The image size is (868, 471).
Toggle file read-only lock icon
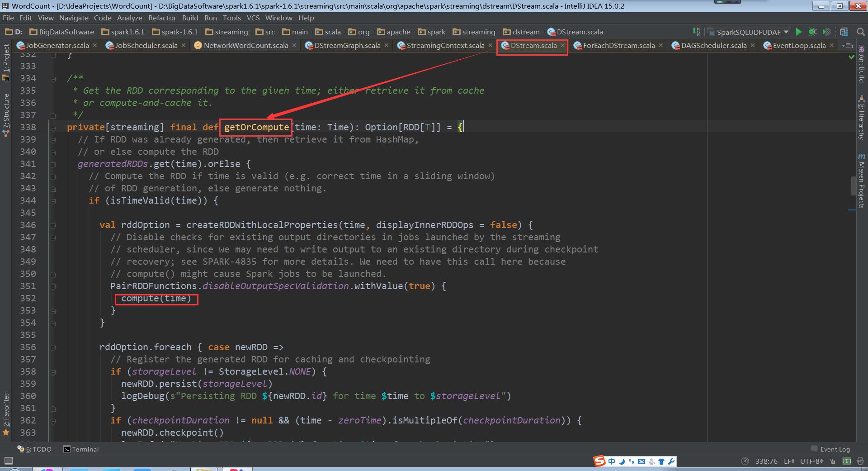coord(833,461)
